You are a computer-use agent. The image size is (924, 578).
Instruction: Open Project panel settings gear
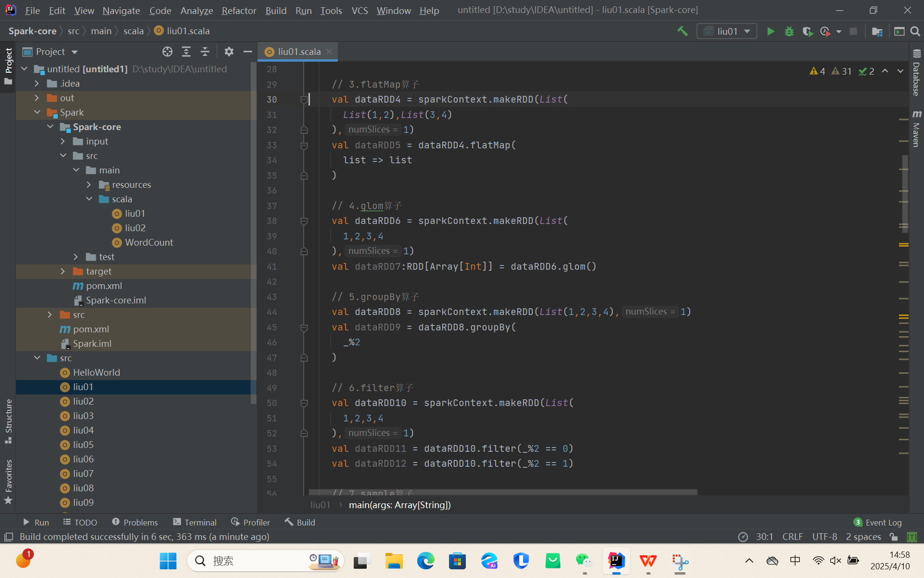(229, 52)
